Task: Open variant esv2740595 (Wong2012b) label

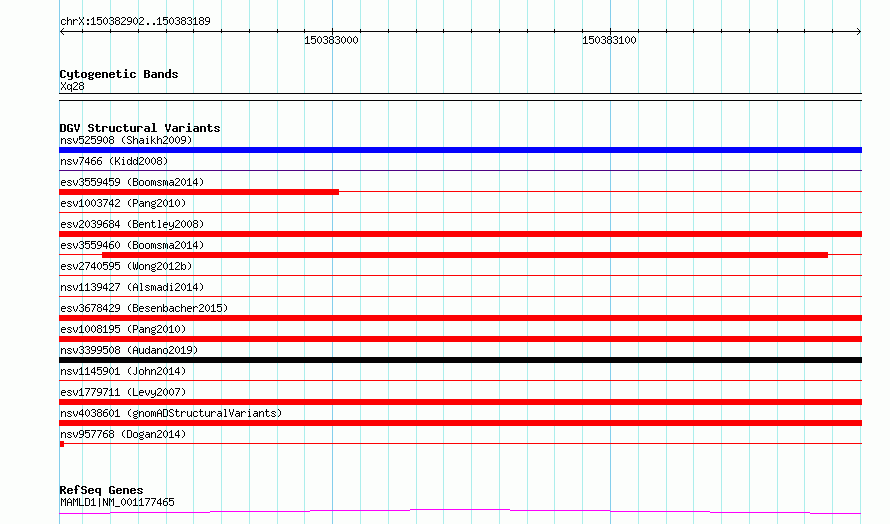Action: click(x=126, y=266)
